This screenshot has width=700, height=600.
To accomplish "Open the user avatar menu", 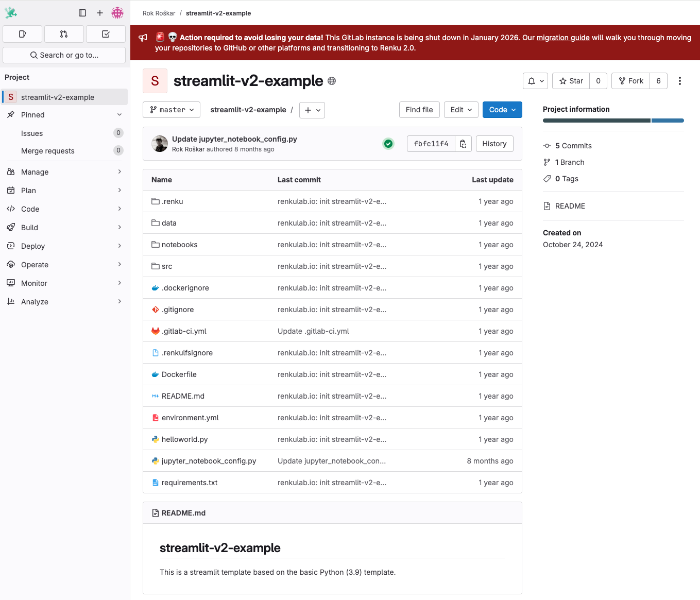I will [x=117, y=13].
